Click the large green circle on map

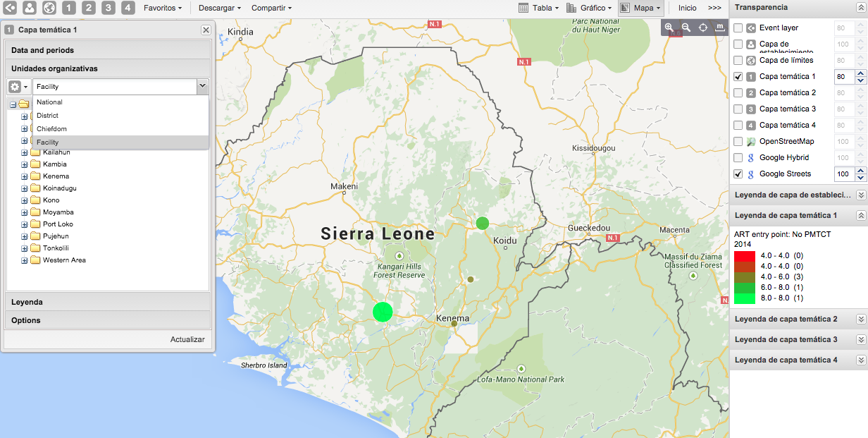382,311
